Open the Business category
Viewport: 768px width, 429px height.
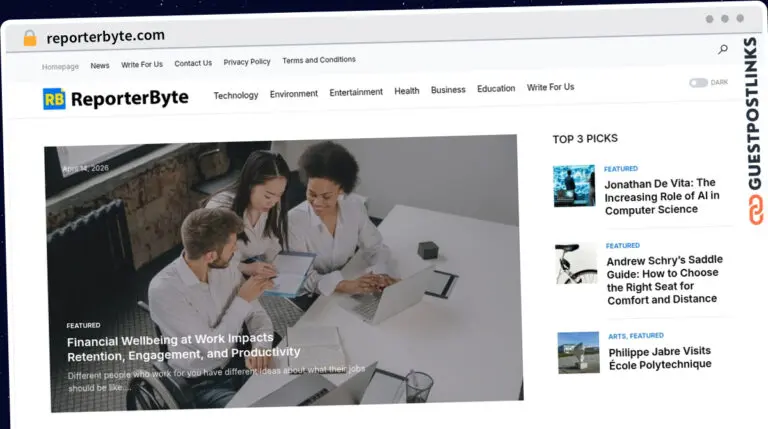click(448, 90)
